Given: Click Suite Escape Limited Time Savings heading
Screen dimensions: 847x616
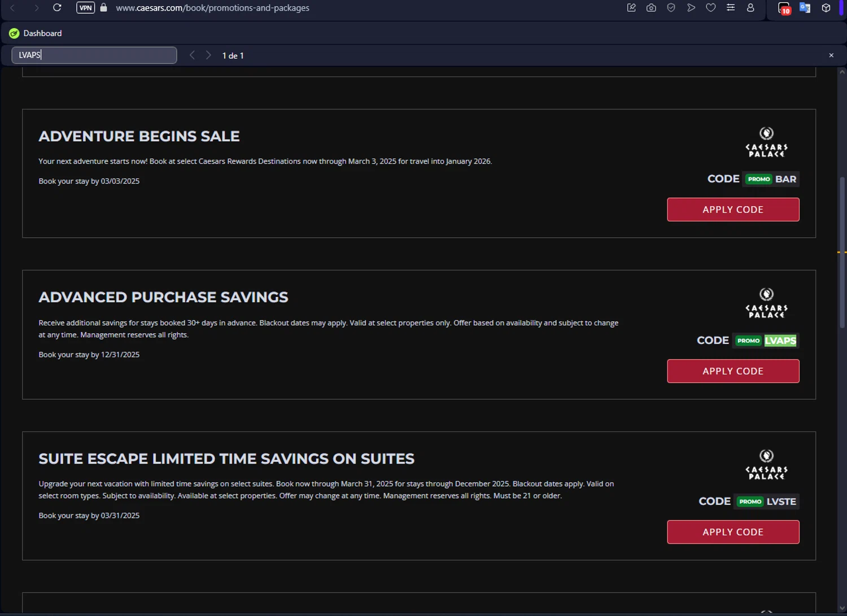Looking at the screenshot, I should click(226, 458).
